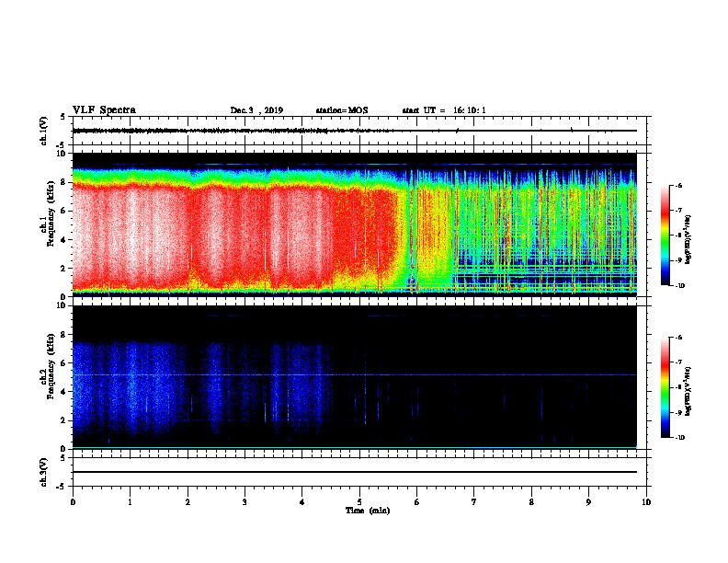The image size is (728, 563).
Task: Click the "VLF Spectra" plot title
Action: [104, 110]
